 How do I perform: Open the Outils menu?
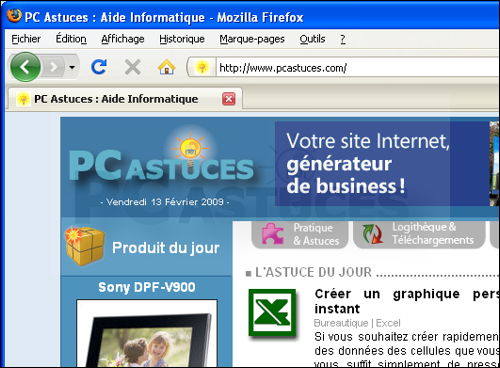(312, 39)
